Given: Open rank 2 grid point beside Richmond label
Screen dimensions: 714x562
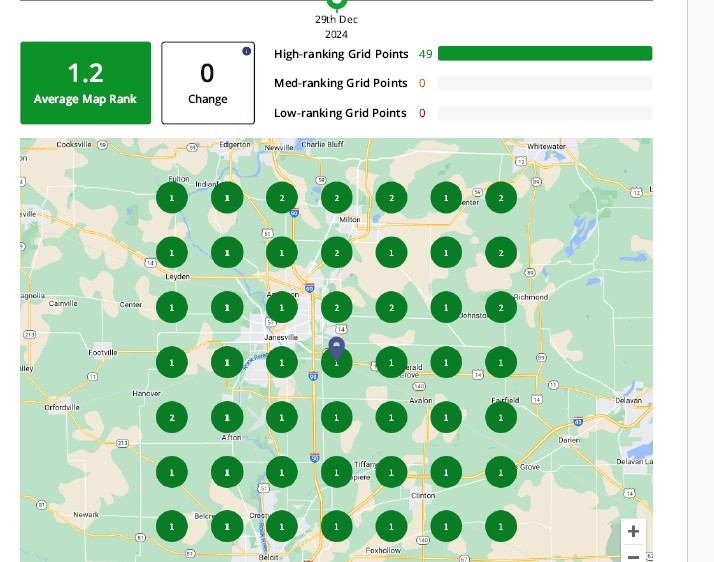Looking at the screenshot, I should tap(501, 308).
